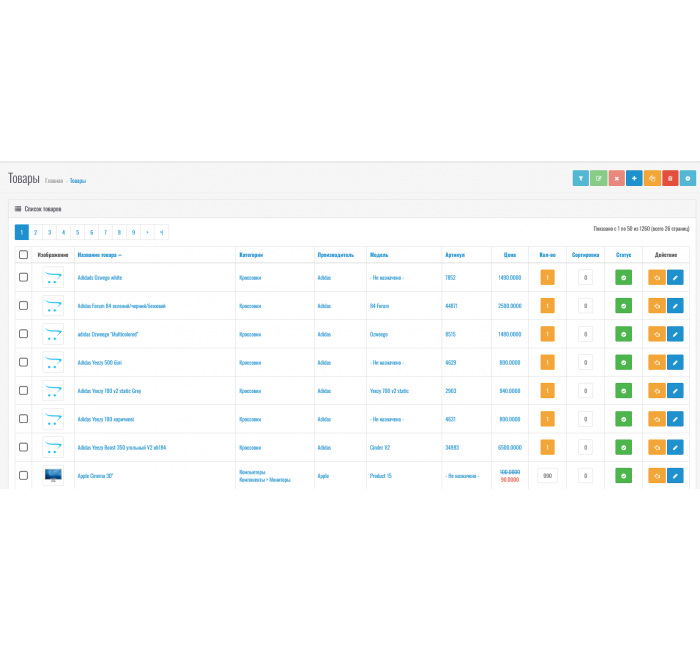Click the orange quantity badge for Adidas Ozwego white

pos(547,277)
